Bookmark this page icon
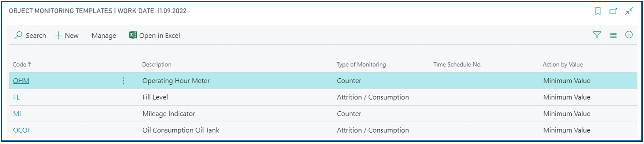The image size is (644, 144). click(598, 11)
